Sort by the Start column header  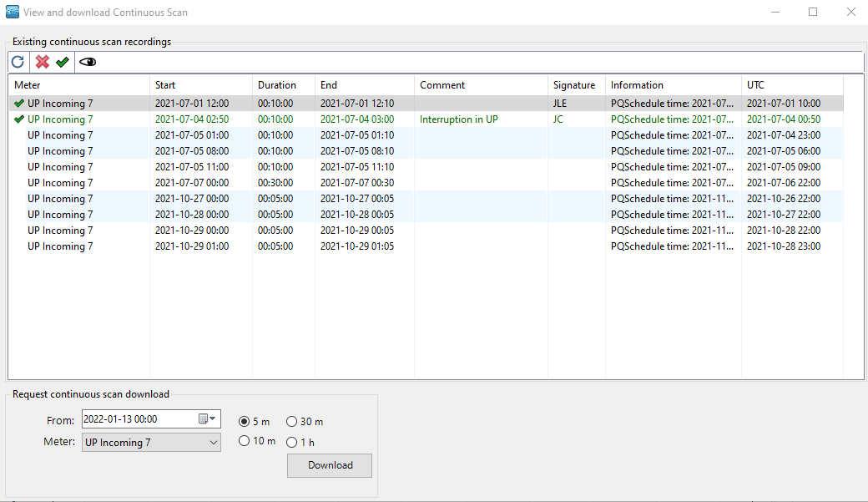[x=201, y=84]
